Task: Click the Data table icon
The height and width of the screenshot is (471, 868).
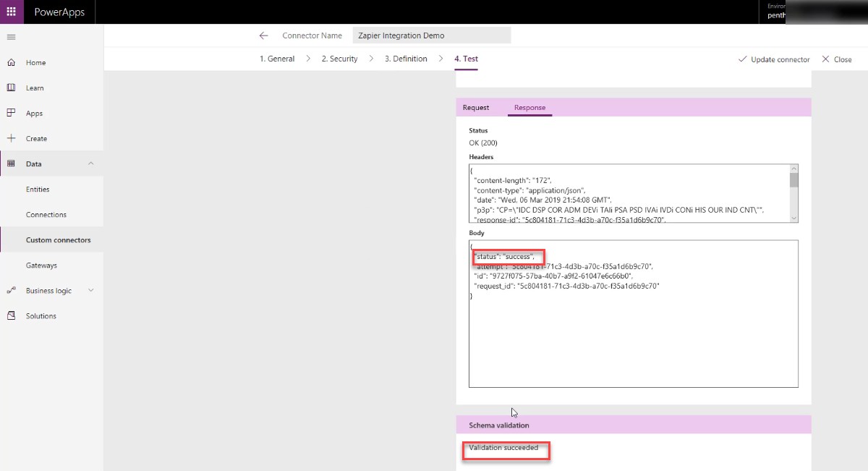Action: coord(11,164)
